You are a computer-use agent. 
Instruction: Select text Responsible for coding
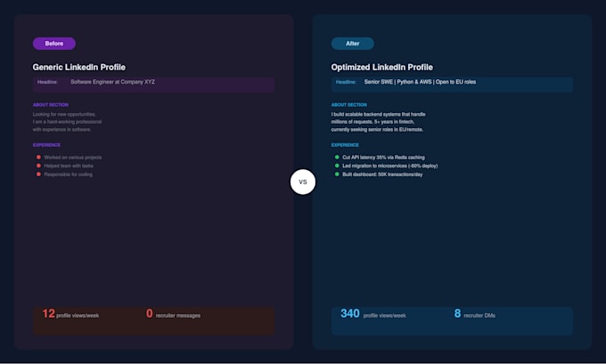69,174
